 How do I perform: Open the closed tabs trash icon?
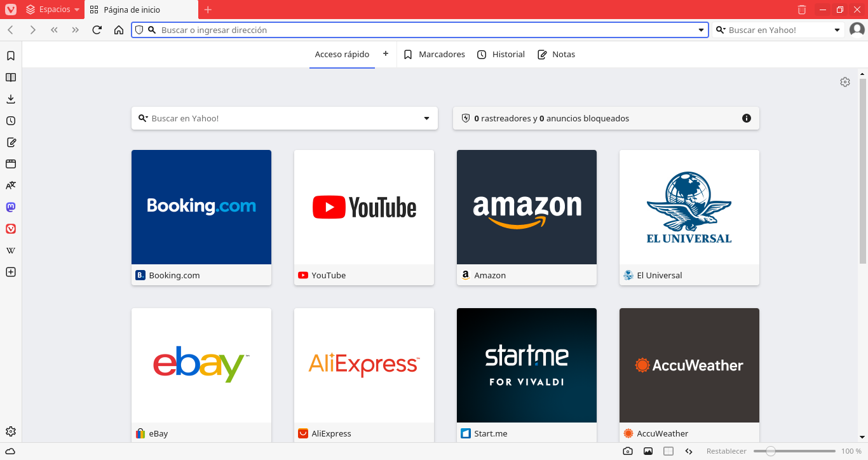[x=802, y=10]
